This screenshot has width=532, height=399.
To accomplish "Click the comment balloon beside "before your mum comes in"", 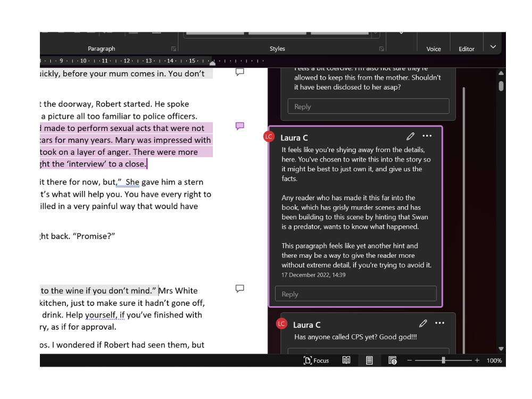I will [x=239, y=72].
